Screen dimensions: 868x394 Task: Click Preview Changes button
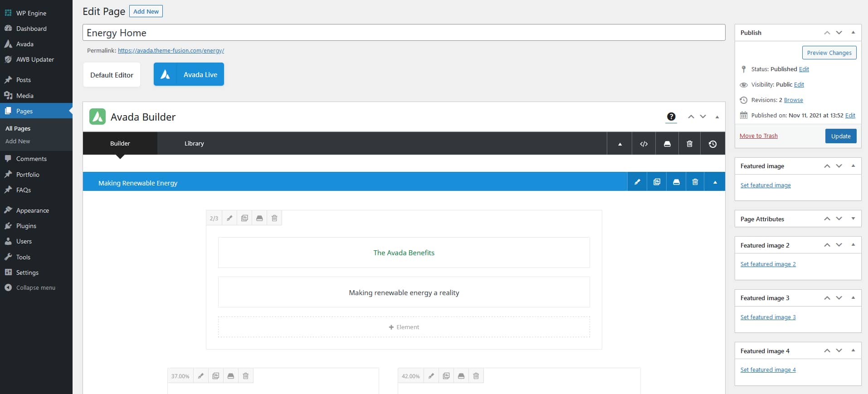[x=829, y=53]
